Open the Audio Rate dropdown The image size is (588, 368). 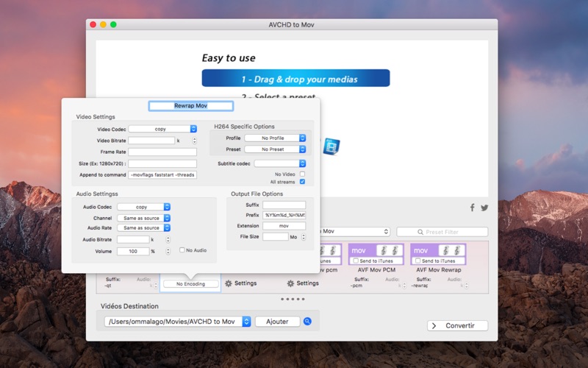[143, 227]
